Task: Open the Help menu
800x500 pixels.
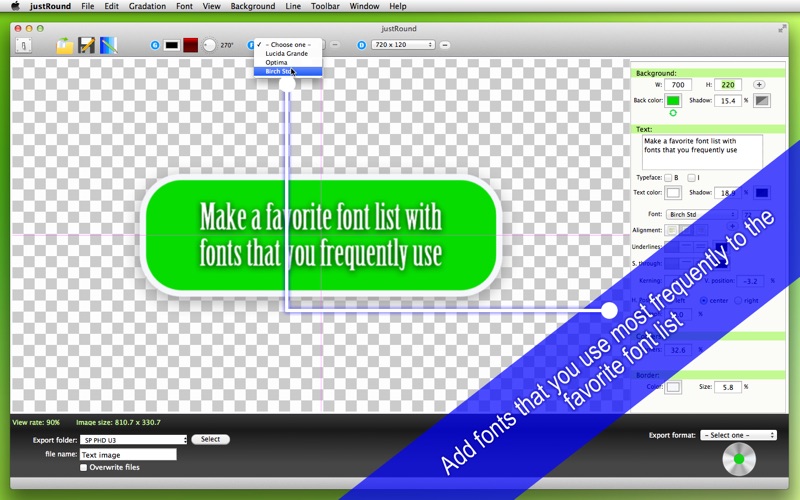Action: point(397,6)
